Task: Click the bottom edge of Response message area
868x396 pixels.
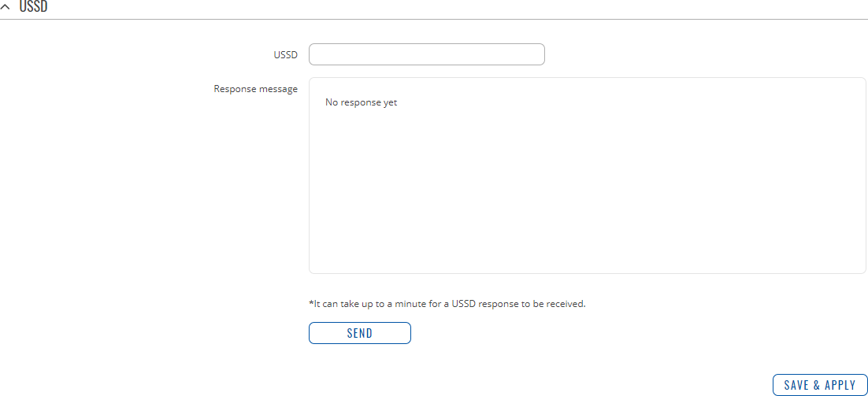Action: point(587,272)
